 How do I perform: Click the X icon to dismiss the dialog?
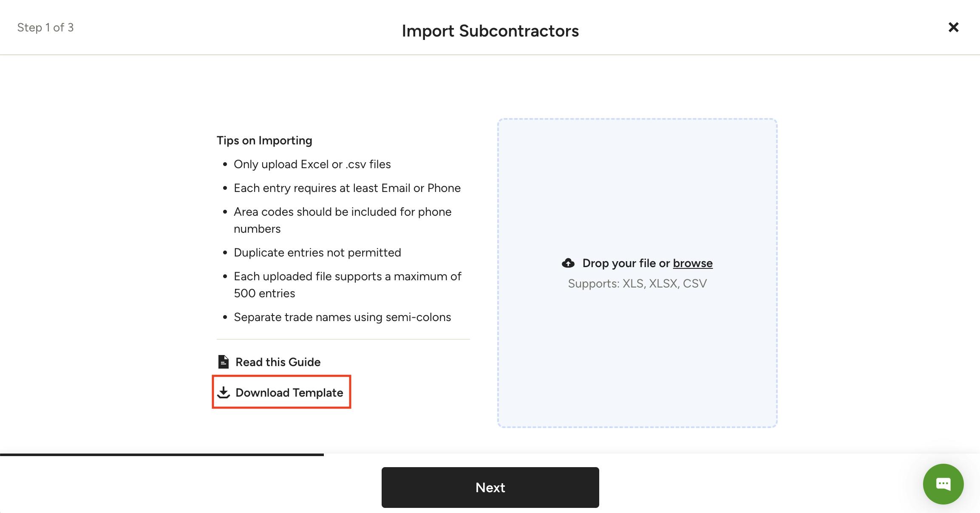(953, 27)
